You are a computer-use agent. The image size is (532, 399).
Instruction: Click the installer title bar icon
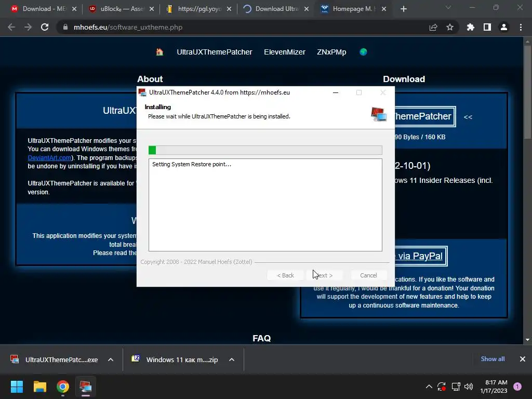click(x=142, y=92)
